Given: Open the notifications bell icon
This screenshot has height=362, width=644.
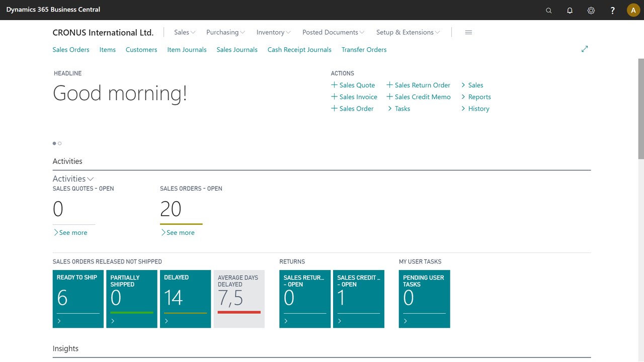Looking at the screenshot, I should pyautogui.click(x=570, y=10).
